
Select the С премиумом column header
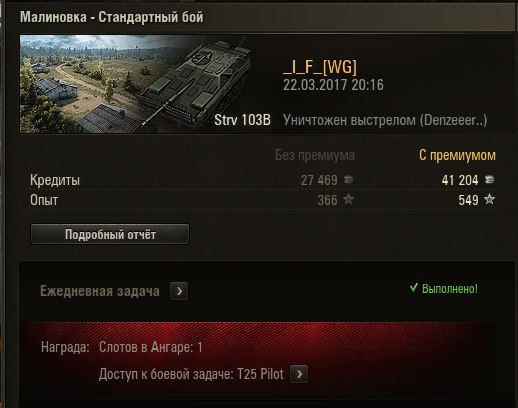(457, 155)
